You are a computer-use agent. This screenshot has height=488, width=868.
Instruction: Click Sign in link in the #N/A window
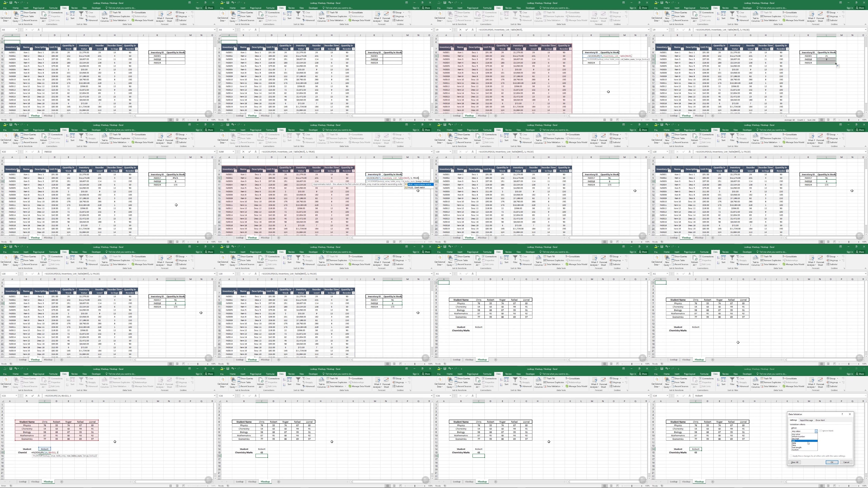tap(199, 130)
